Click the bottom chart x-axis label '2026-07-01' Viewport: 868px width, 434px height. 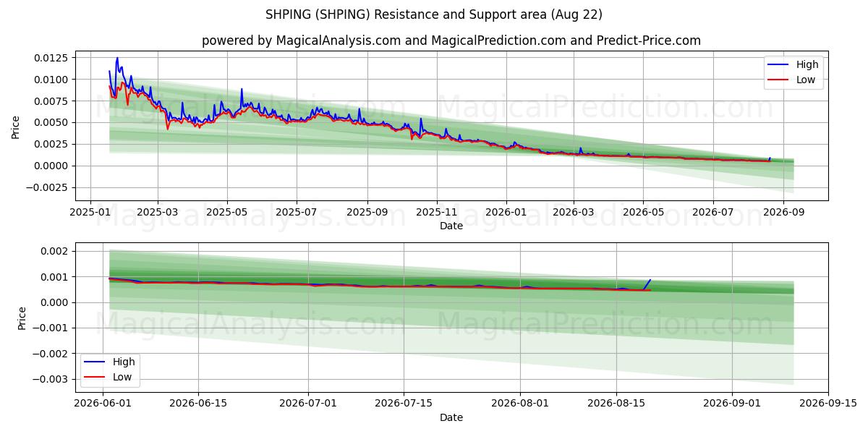tap(308, 404)
